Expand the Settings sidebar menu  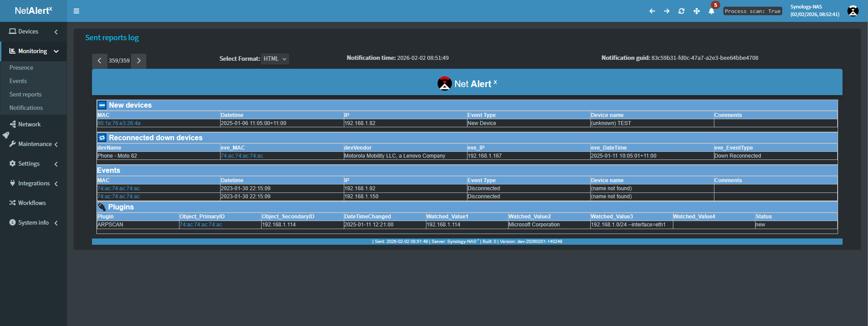(x=33, y=164)
